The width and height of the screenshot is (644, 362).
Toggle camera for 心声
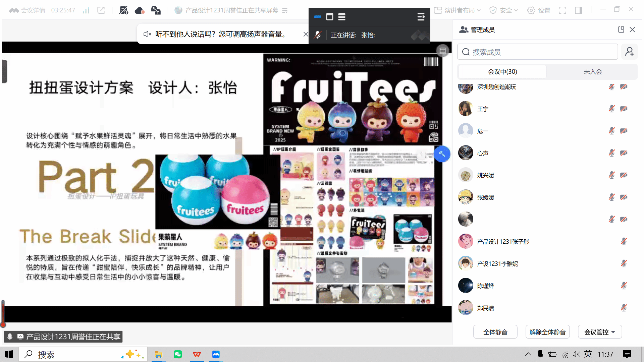624,153
